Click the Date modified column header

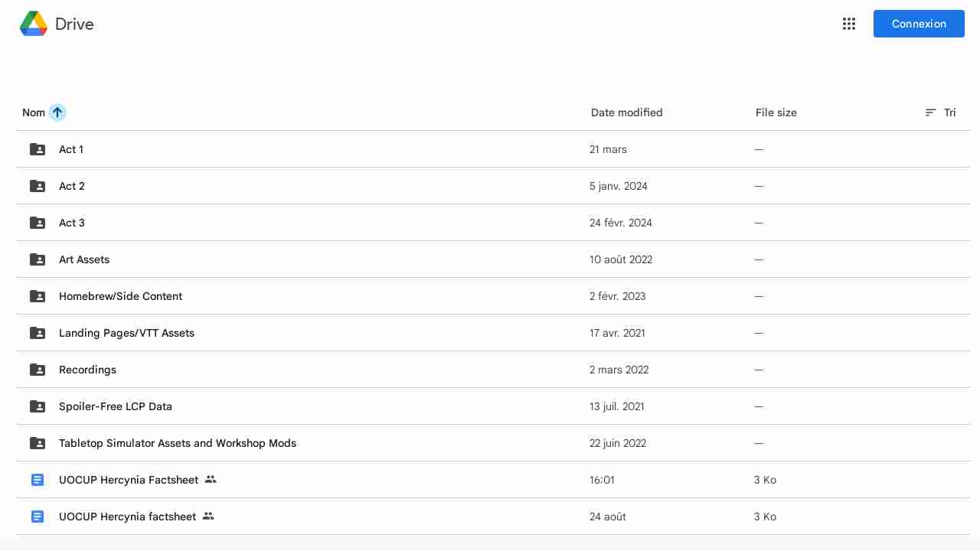point(626,112)
